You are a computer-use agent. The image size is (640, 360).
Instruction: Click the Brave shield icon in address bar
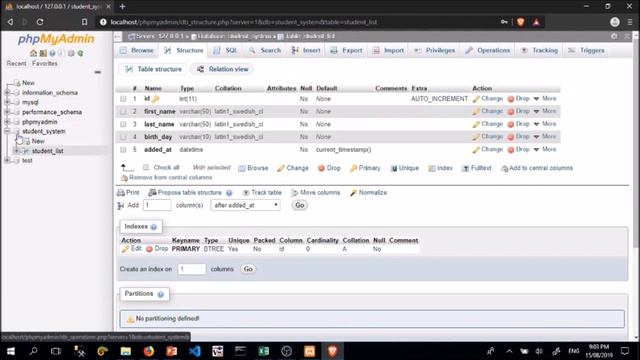click(x=520, y=22)
